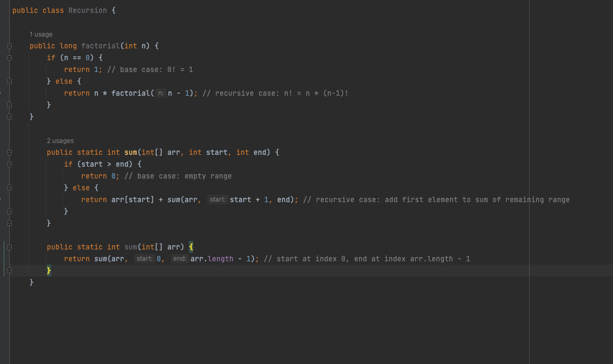Click fold end marker at factorial's else closing brace
The height and width of the screenshot is (364, 613).
click(9, 105)
